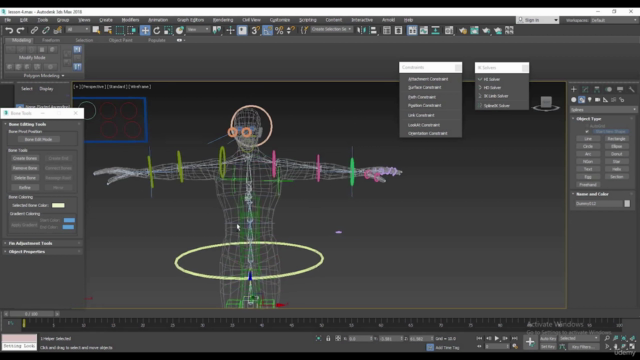Toggle the Spinner Snap button
Image resolution: width=640 pixels, height=360 pixels.
coord(291,30)
